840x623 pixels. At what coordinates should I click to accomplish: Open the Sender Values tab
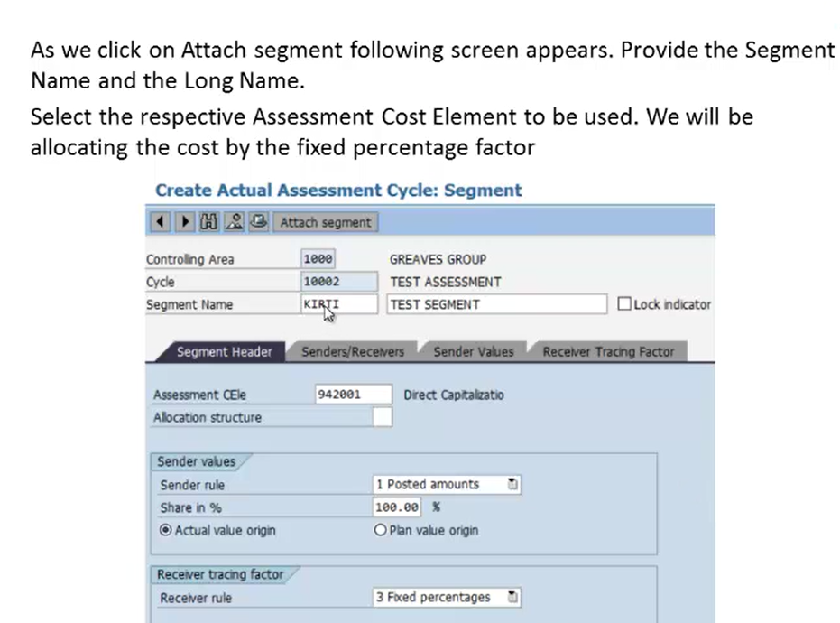pos(474,352)
